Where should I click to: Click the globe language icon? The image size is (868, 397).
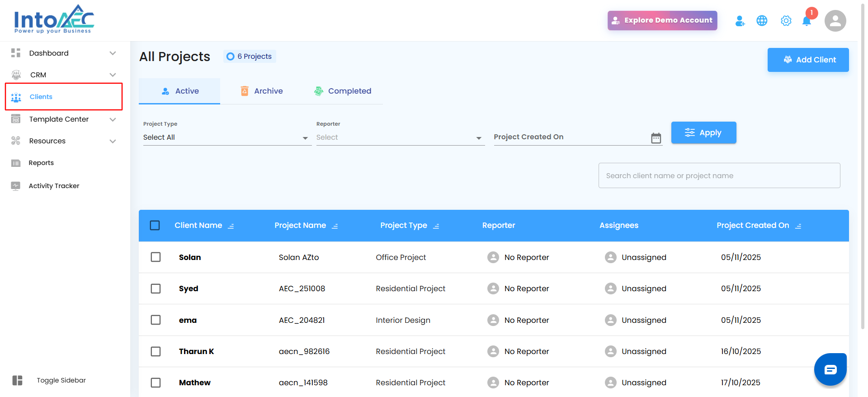click(x=762, y=21)
